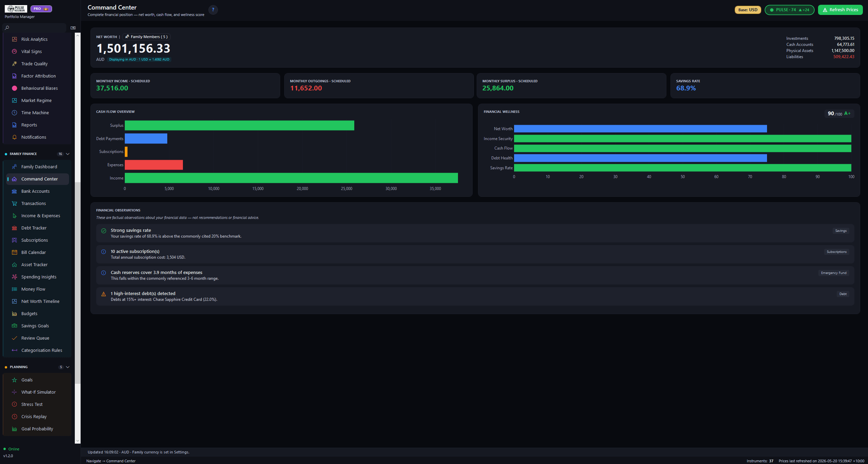Open Bill Calendar icon

click(x=14, y=252)
